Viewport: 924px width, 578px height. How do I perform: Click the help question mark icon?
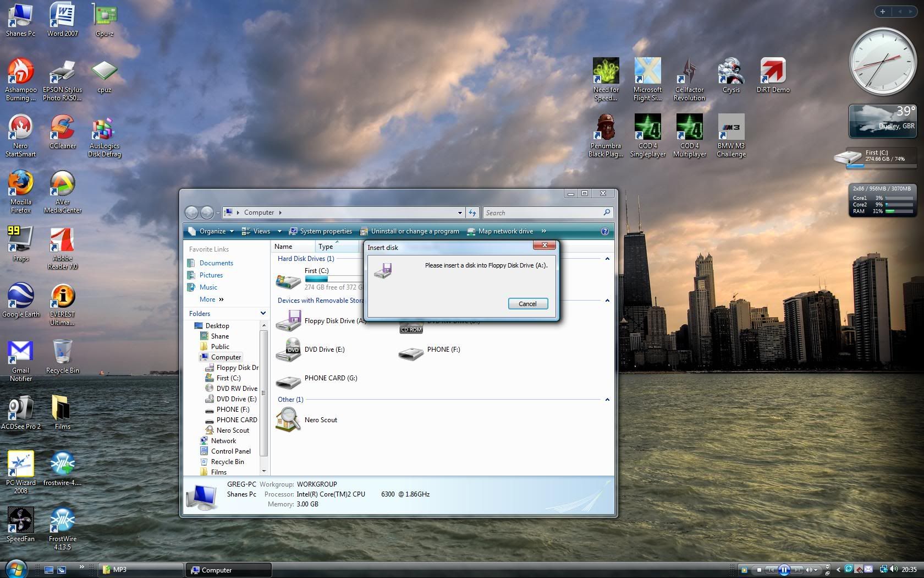(604, 231)
